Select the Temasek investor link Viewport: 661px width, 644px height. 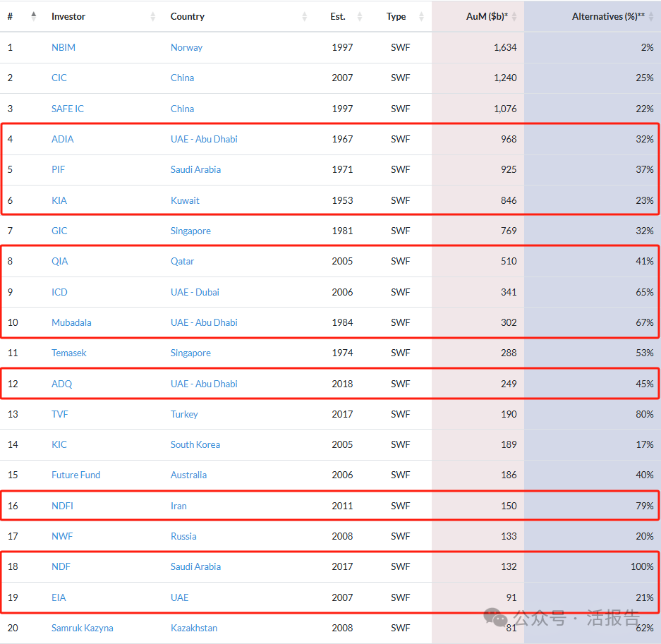(68, 353)
